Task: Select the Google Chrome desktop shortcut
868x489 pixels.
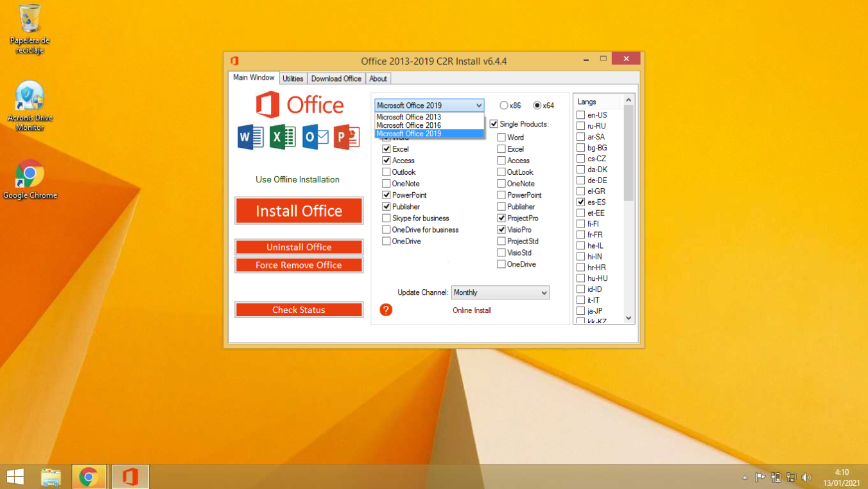Action: pyautogui.click(x=30, y=179)
